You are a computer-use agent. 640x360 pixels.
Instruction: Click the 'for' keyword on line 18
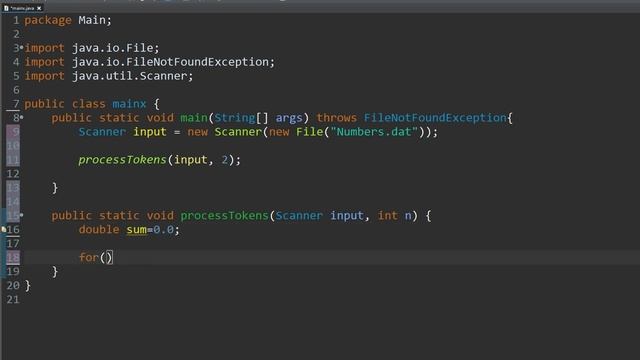pyautogui.click(x=89, y=257)
